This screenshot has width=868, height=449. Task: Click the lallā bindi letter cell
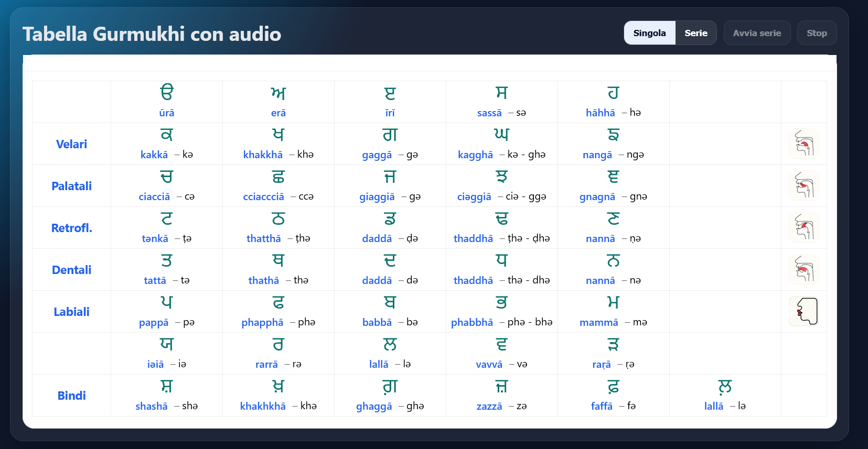[725, 396]
